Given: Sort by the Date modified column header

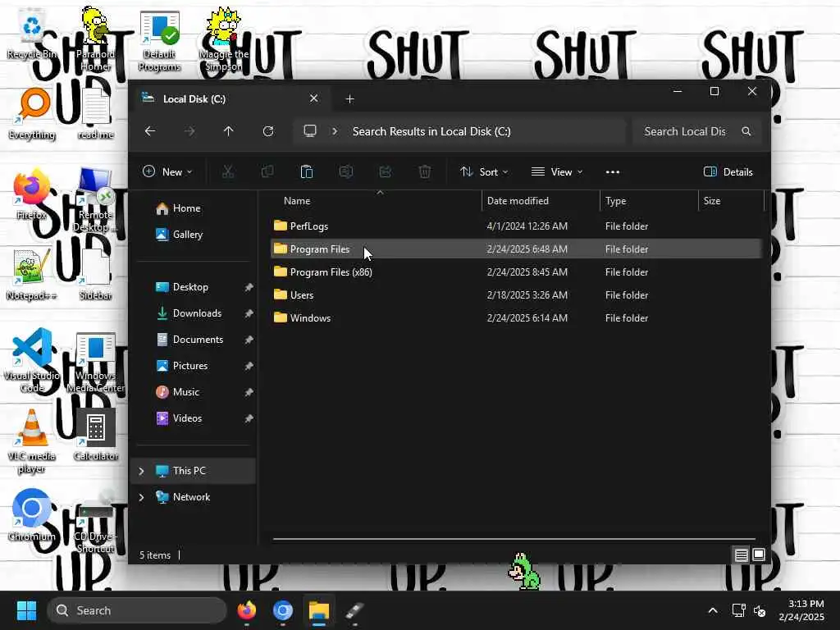Looking at the screenshot, I should pos(541,201).
